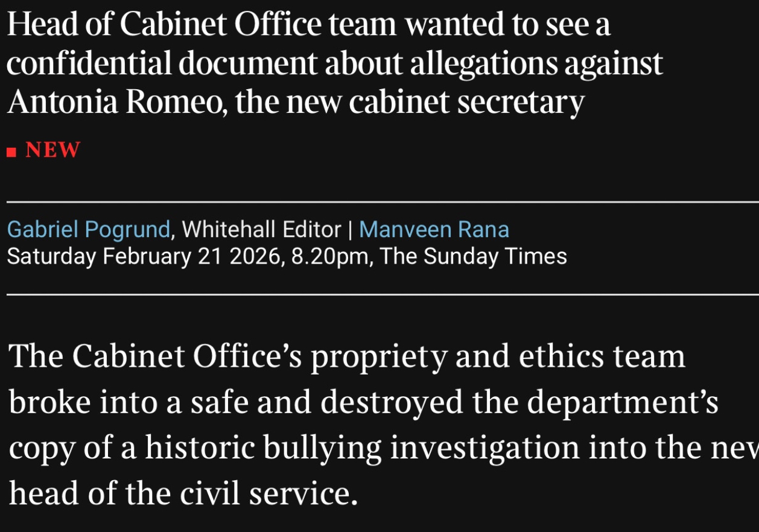Click the Saturday February 21 2026 date
This screenshot has height=532, width=759.
click(144, 257)
